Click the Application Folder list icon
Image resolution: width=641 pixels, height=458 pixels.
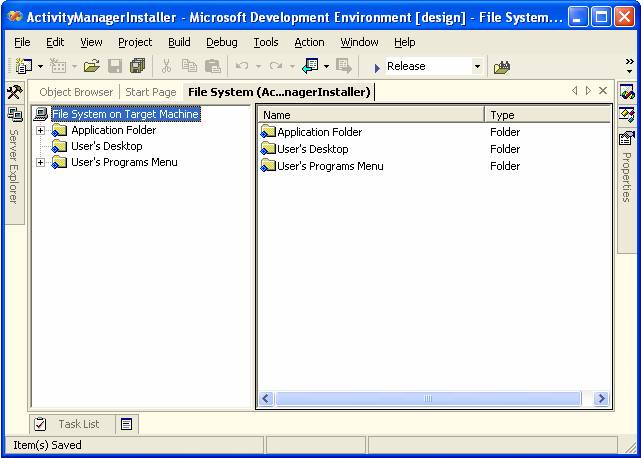268,132
